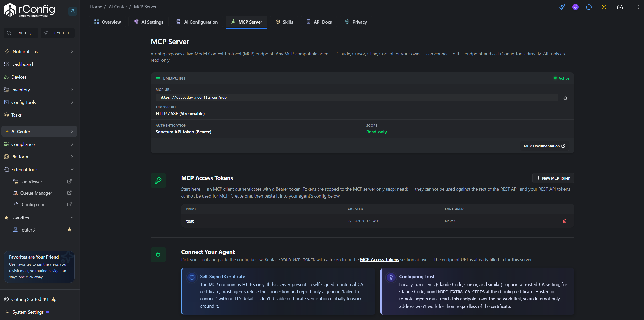Expand the Platform sidebar section
Viewport: 644px width, 320px height.
tap(39, 157)
